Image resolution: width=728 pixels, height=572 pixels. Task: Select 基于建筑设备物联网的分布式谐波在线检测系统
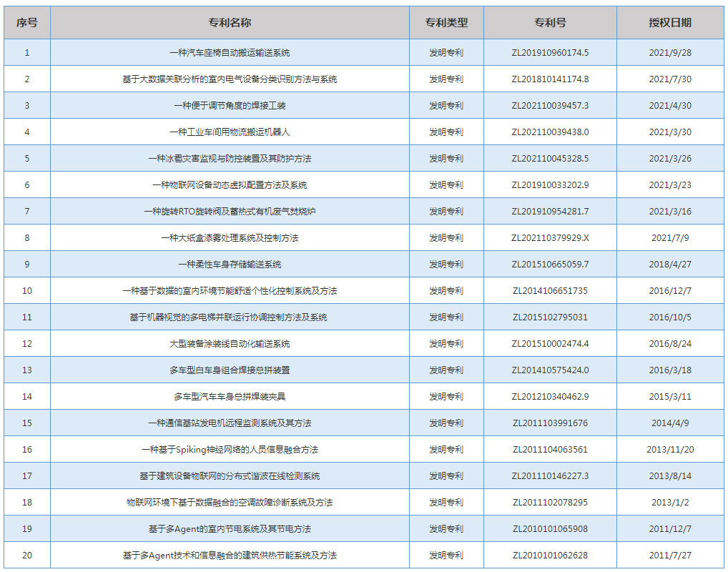(x=230, y=476)
